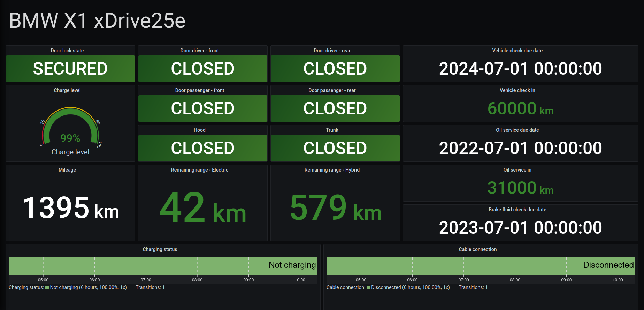Viewport: 644px width, 310px height.
Task: Open the Hood panel title
Action: tap(200, 130)
